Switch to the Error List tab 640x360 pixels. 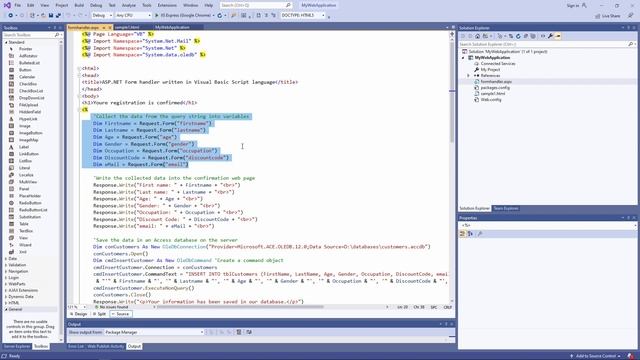(76, 347)
